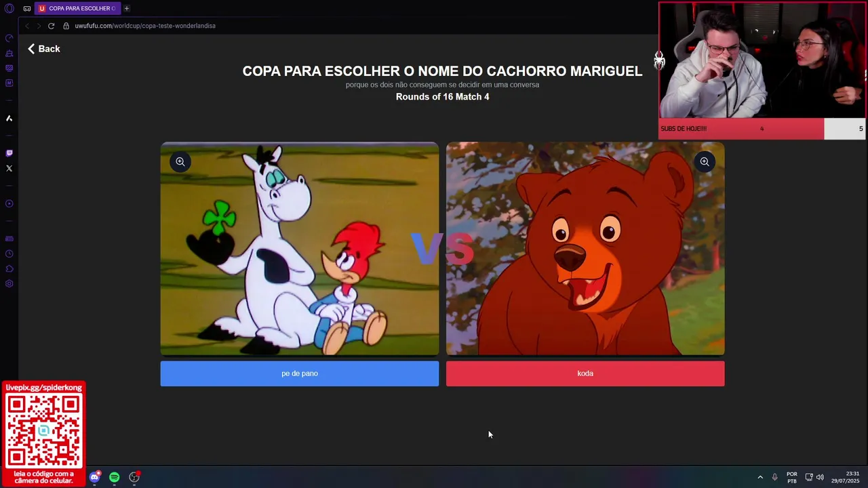This screenshot has width=868, height=488.
Task: Show hidden system tray icons
Action: click(760, 477)
